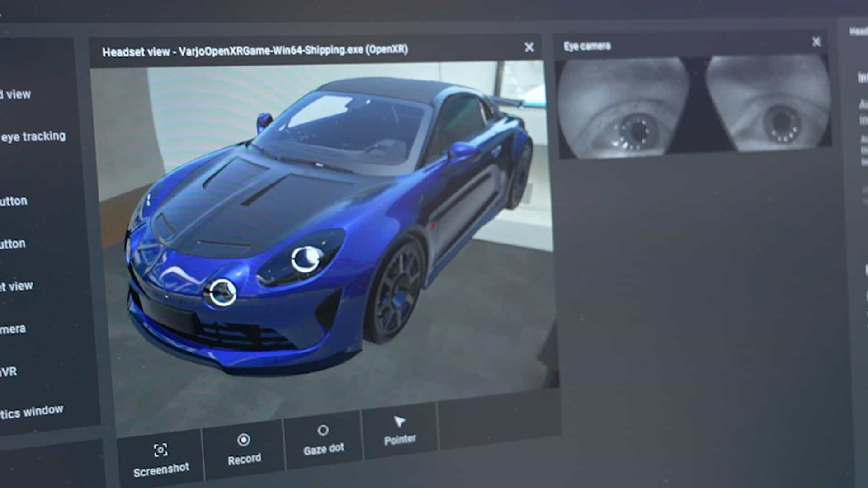Close the Eye camera panel
The height and width of the screenshot is (488, 868).
pyautogui.click(x=816, y=42)
